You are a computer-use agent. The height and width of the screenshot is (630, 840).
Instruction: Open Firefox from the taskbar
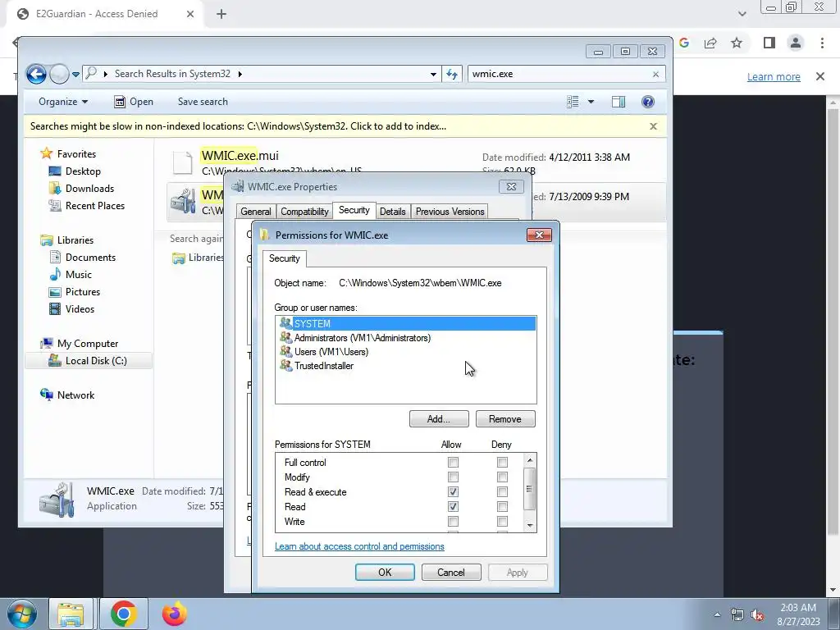175,614
